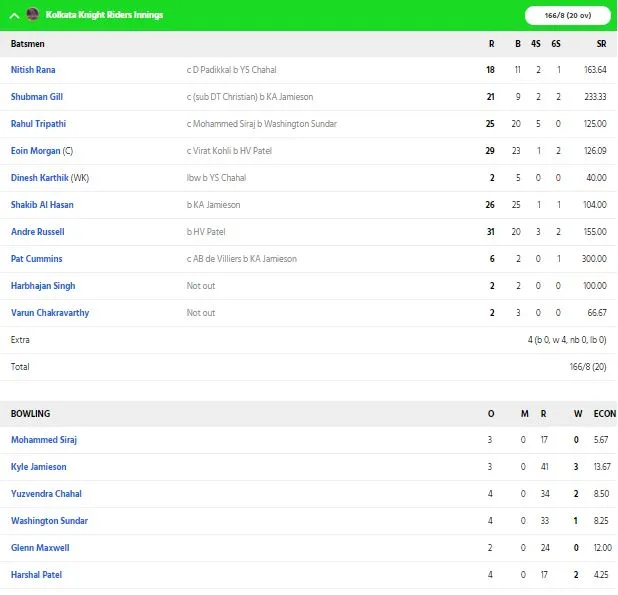Click the Kolkata Knight Riders team logo
The width and height of the screenshot is (618, 595).
[x=32, y=14]
